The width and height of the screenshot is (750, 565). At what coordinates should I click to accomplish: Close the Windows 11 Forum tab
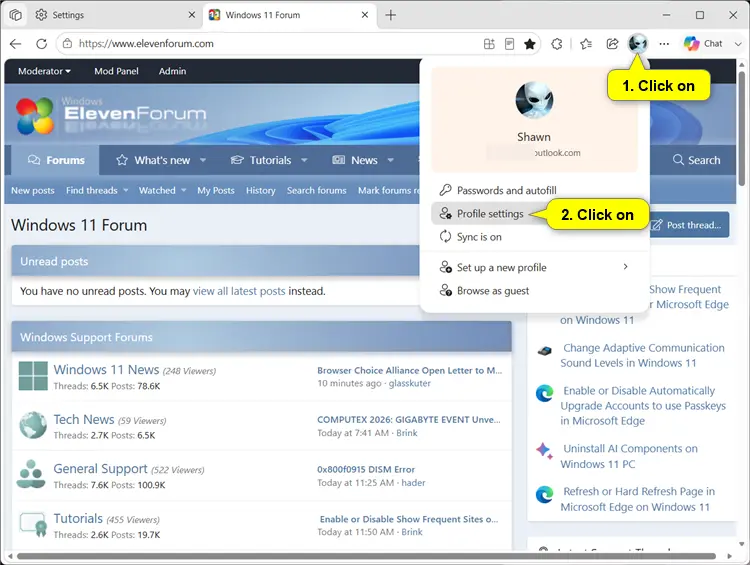tap(364, 15)
